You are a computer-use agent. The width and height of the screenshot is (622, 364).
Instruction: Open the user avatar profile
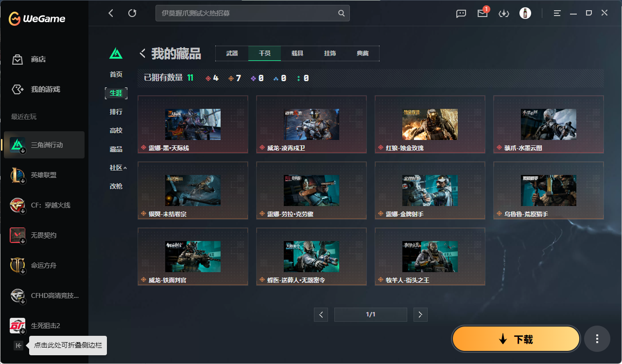525,13
